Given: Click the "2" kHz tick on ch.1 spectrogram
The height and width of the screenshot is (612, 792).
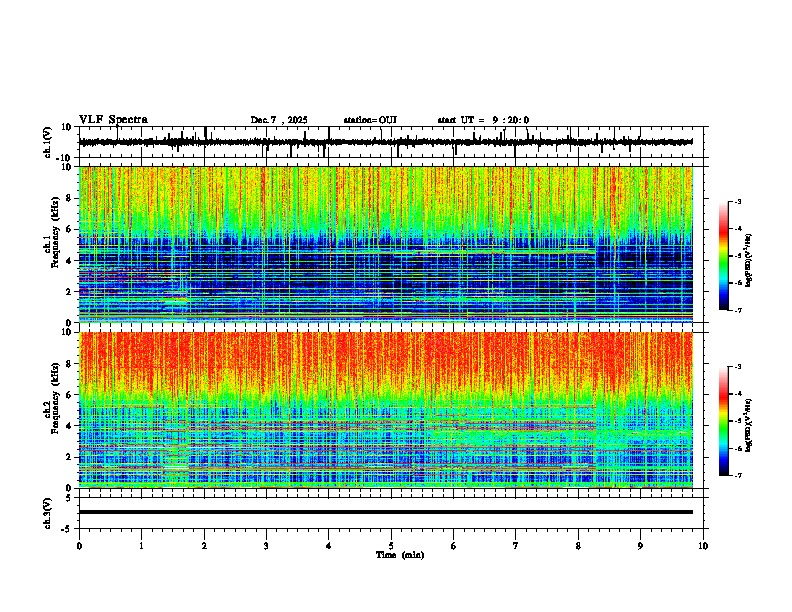Looking at the screenshot, I should pyautogui.click(x=70, y=292).
